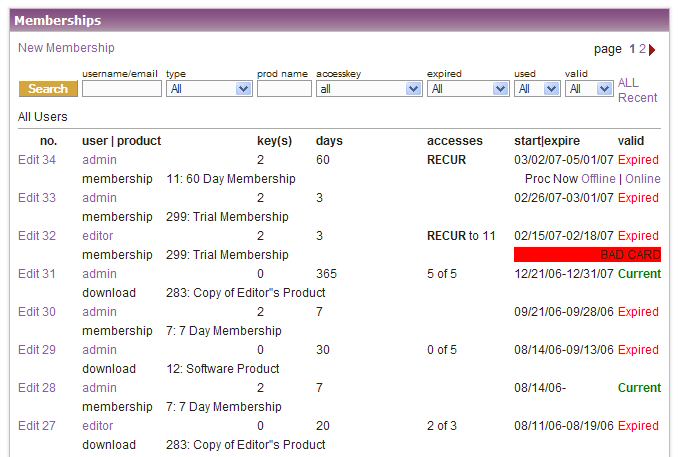Viewport: 678px width, 457px height.
Task: Expand the accesskey dropdown
Action: [x=369, y=89]
